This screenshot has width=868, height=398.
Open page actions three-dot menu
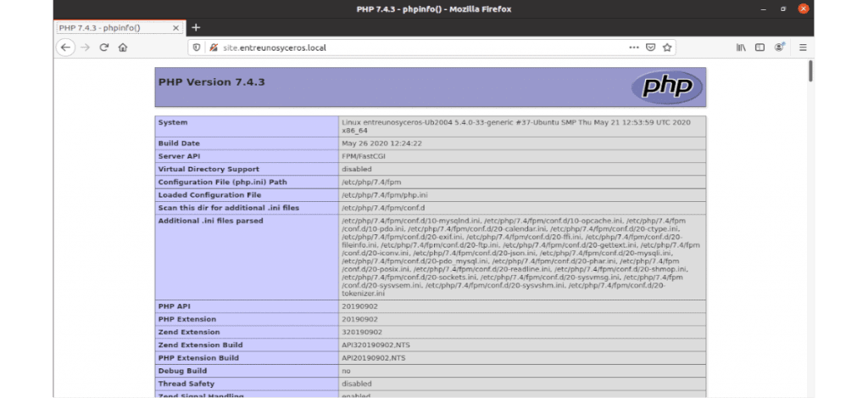pyautogui.click(x=634, y=48)
